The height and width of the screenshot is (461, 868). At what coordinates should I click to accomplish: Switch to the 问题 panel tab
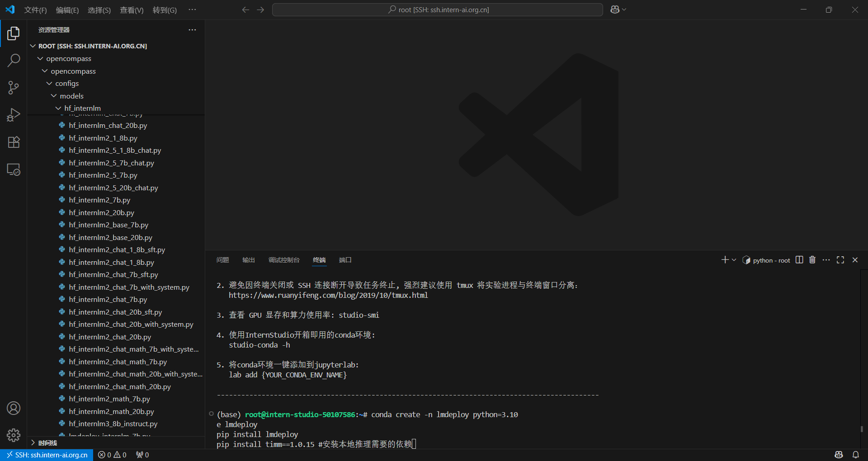(x=222, y=260)
